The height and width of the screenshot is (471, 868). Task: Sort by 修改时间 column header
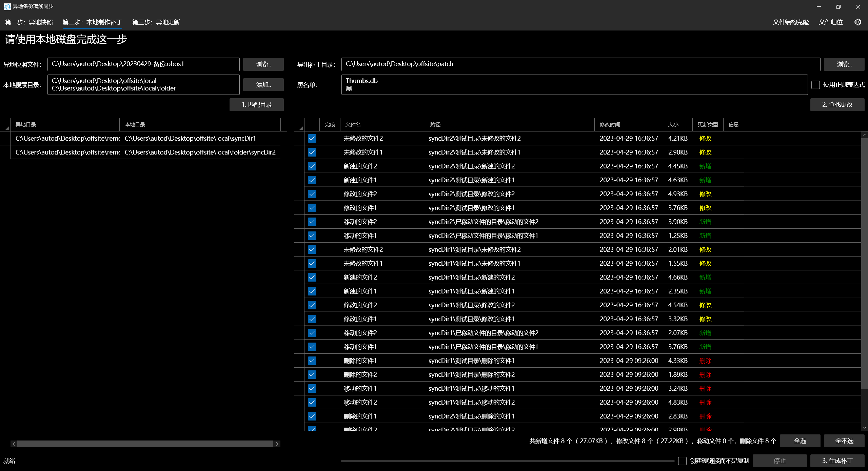tap(629, 124)
